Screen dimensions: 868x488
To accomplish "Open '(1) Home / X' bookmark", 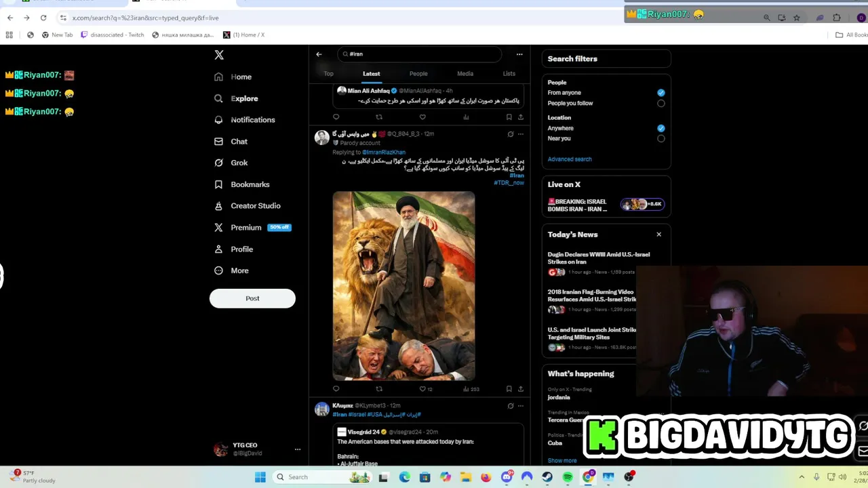I will click(244, 35).
